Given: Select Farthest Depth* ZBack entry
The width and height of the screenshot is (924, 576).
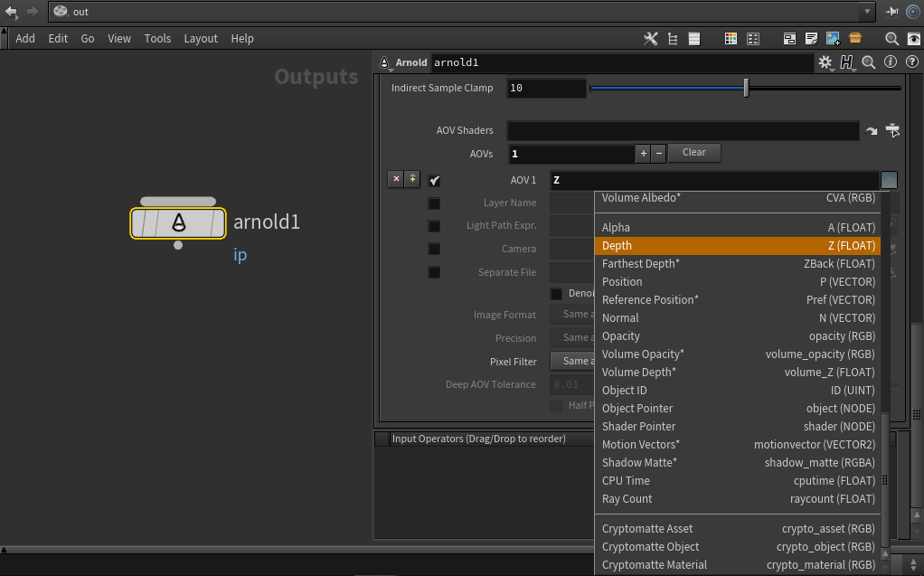Looking at the screenshot, I should (738, 263).
